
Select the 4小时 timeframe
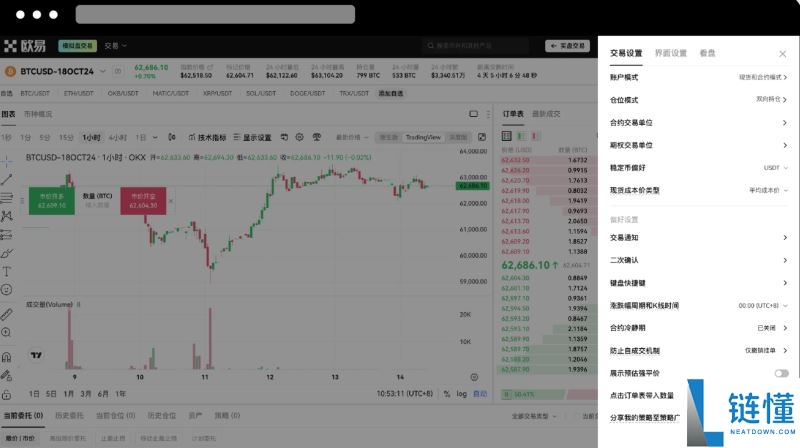click(x=117, y=137)
